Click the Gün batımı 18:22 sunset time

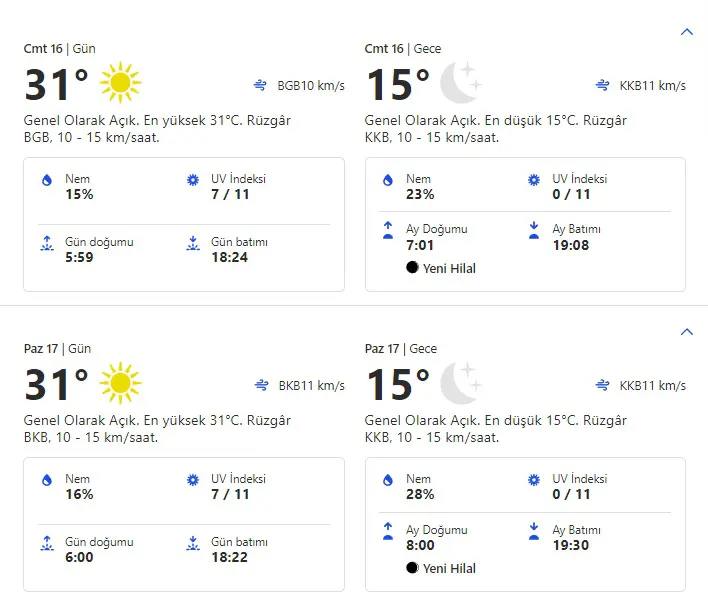(x=229, y=557)
